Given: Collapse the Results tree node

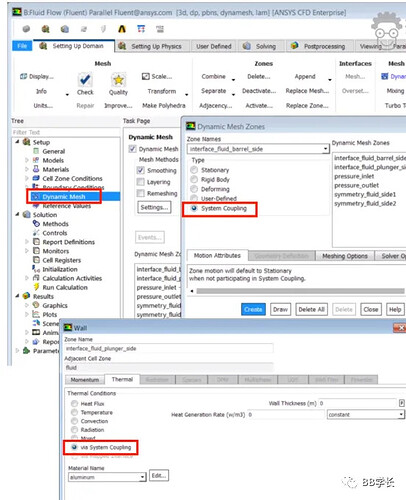Looking at the screenshot, I should coord(17,295).
